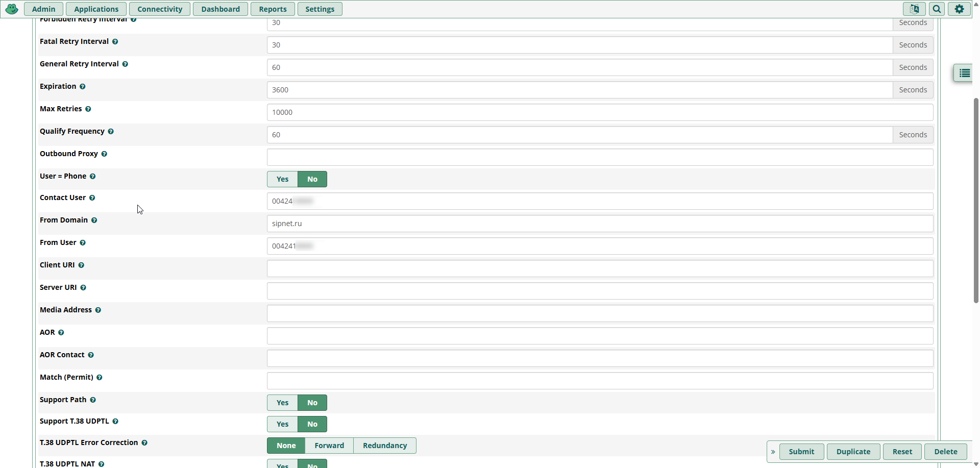Viewport: 980px width, 468px height.
Task: Show help for Fatal Retry Interval
Action: [115, 42]
